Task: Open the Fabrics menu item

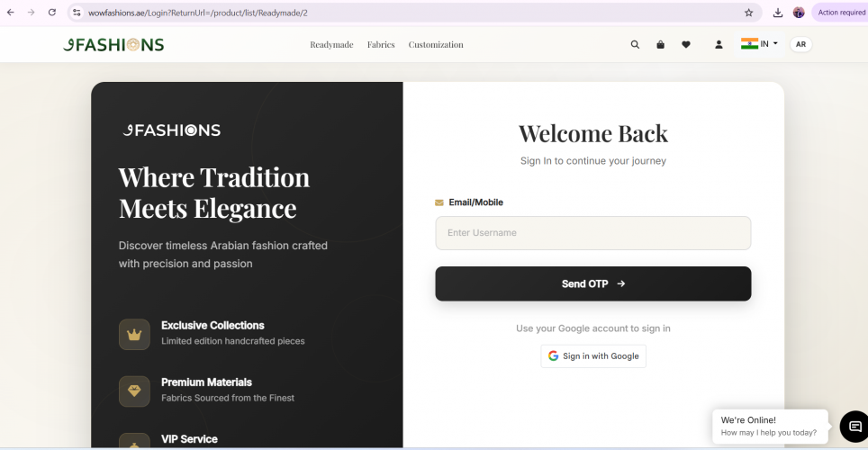Action: pyautogui.click(x=381, y=45)
